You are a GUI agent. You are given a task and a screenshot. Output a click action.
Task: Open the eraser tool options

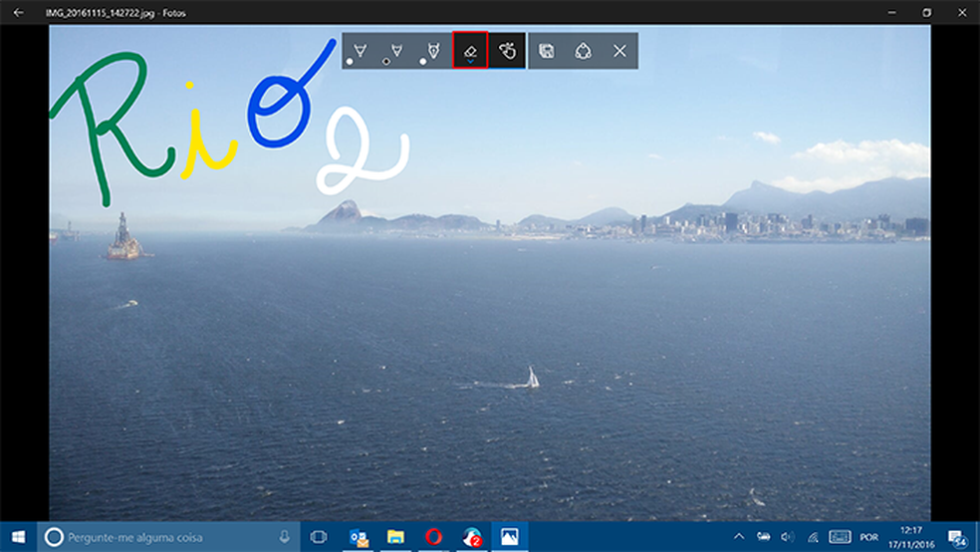coord(470,51)
